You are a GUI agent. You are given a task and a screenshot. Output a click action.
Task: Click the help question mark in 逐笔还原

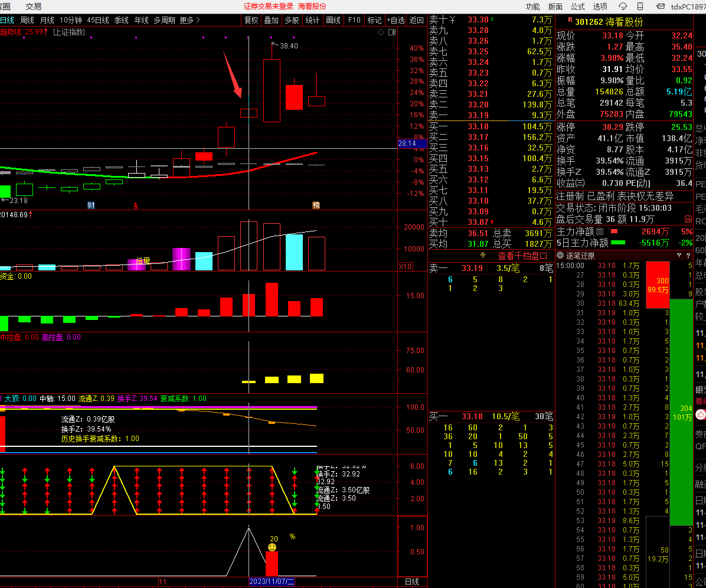pyautogui.click(x=688, y=256)
